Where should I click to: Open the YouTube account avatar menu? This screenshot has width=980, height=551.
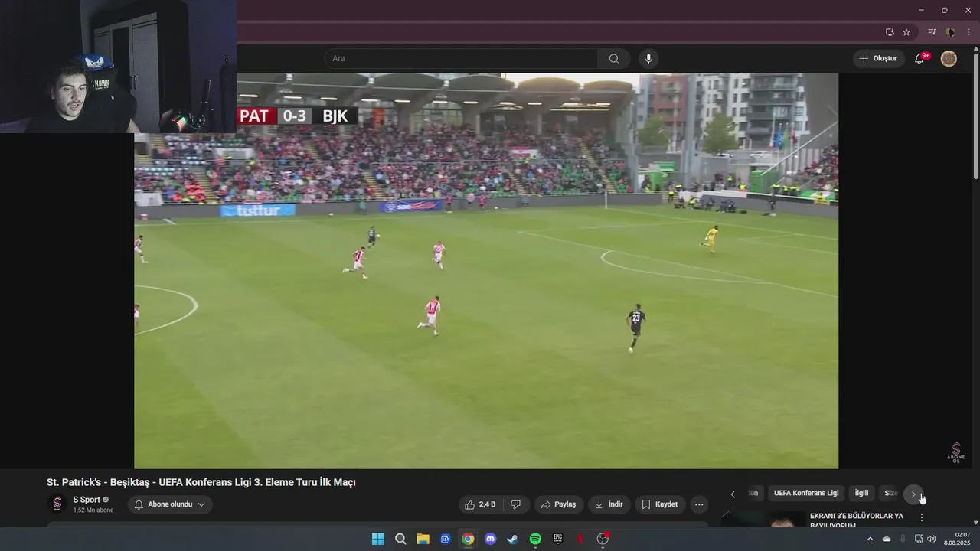949,59
